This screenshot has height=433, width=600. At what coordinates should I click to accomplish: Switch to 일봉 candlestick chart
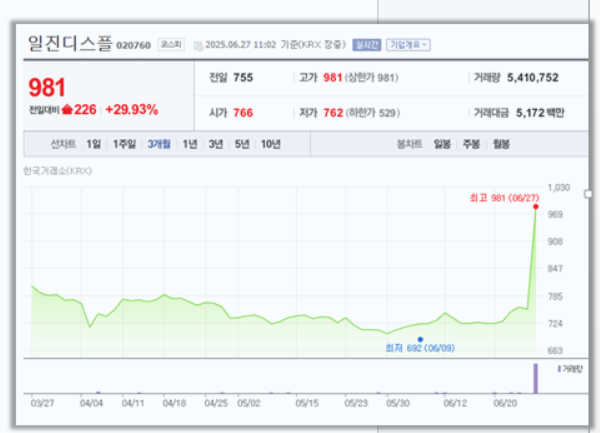pyautogui.click(x=442, y=144)
